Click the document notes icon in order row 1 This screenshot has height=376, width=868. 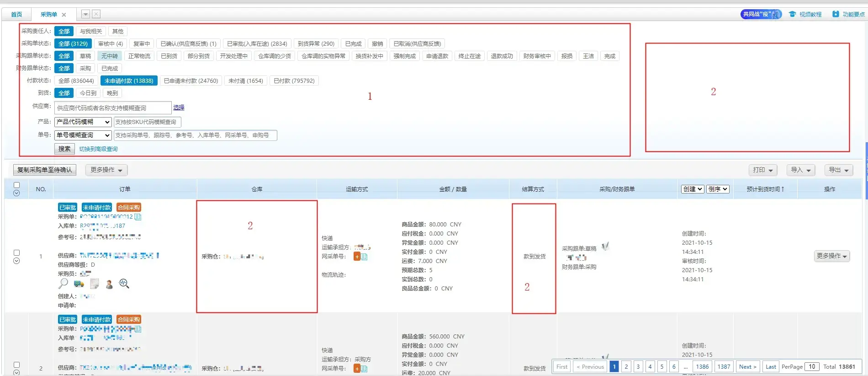pos(95,284)
